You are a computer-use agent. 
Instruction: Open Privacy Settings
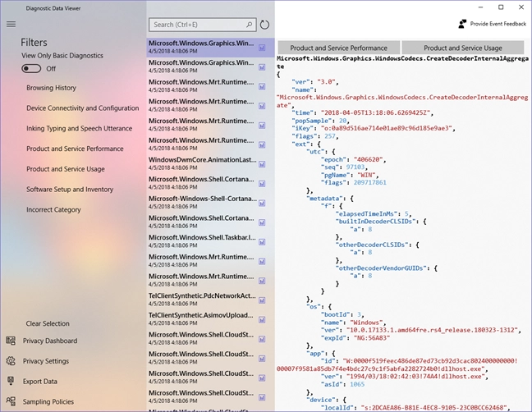pyautogui.click(x=46, y=361)
